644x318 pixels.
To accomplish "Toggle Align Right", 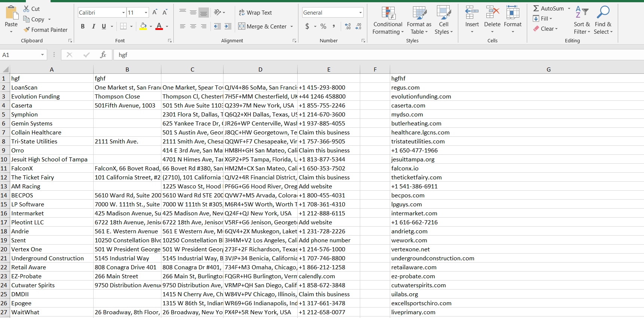I will [204, 26].
